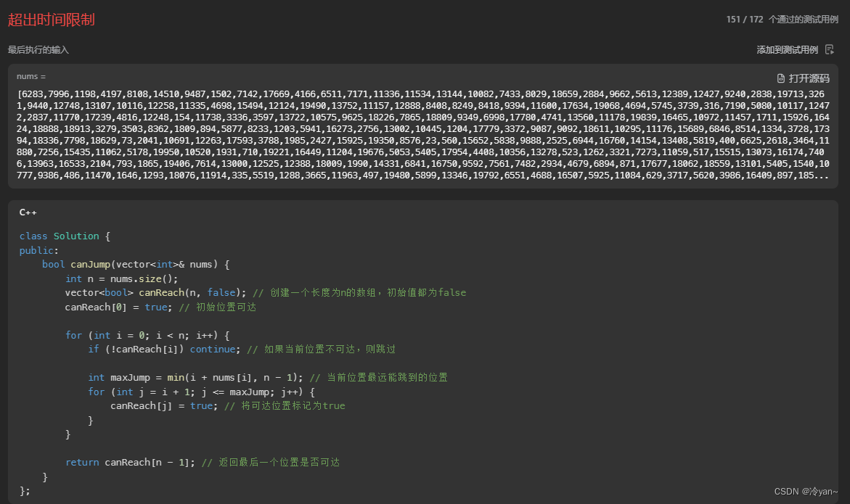This screenshot has width=850, height=504.
Task: Click '最后执行的输入' label
Action: coord(38,50)
